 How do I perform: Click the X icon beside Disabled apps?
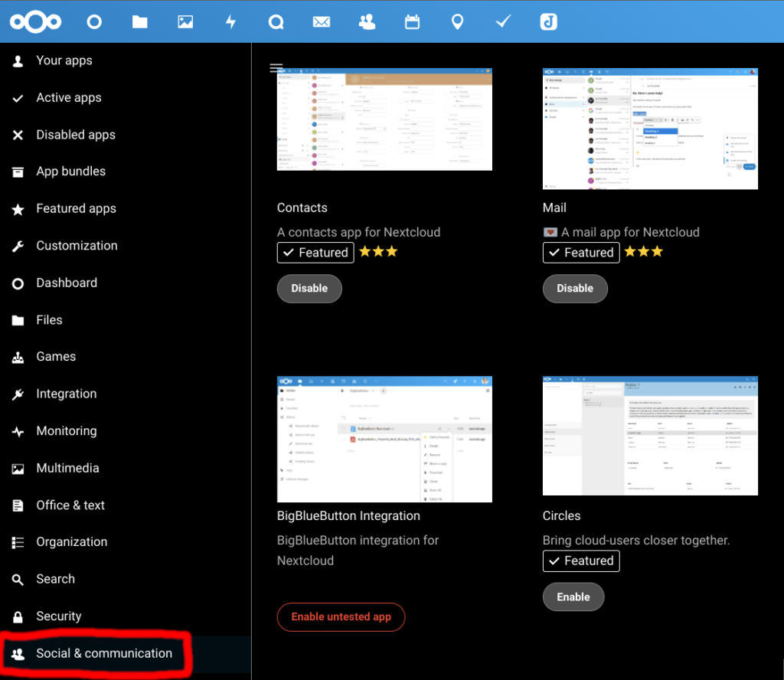[18, 135]
